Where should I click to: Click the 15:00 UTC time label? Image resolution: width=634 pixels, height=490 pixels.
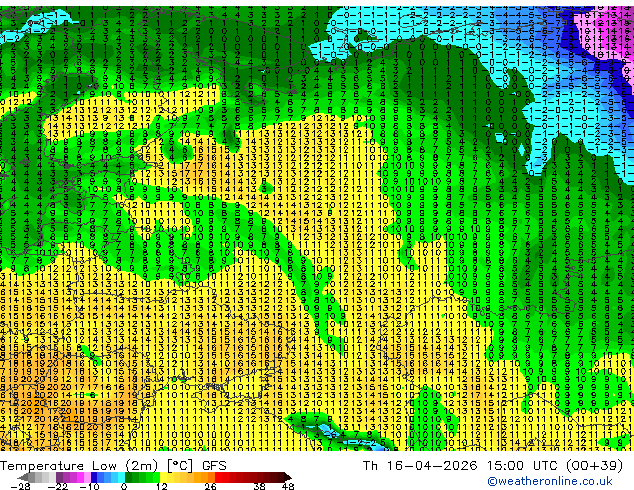522,465
